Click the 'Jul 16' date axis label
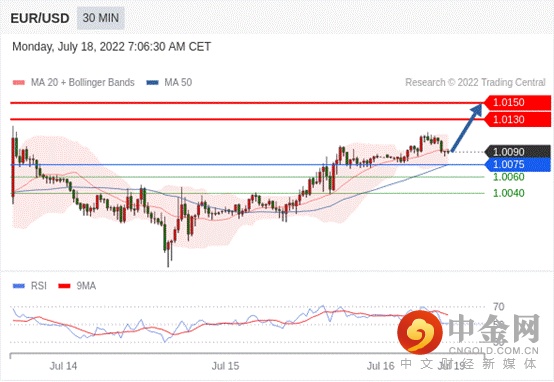This screenshot has height=382, width=554. (x=381, y=366)
